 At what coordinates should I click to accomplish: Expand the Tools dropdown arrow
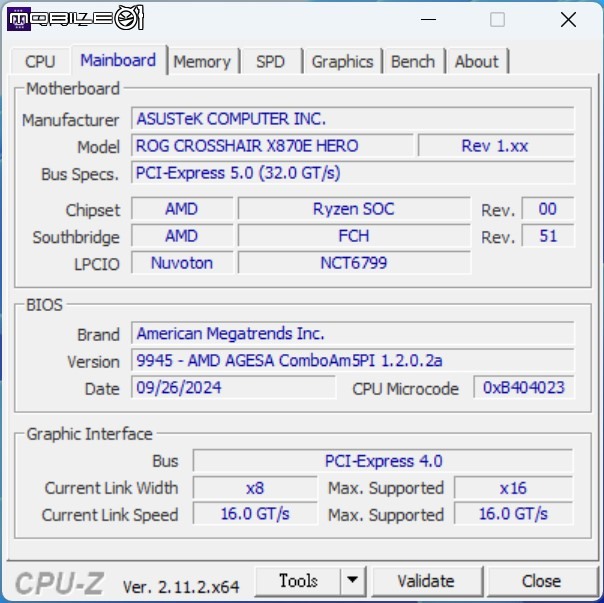point(352,580)
